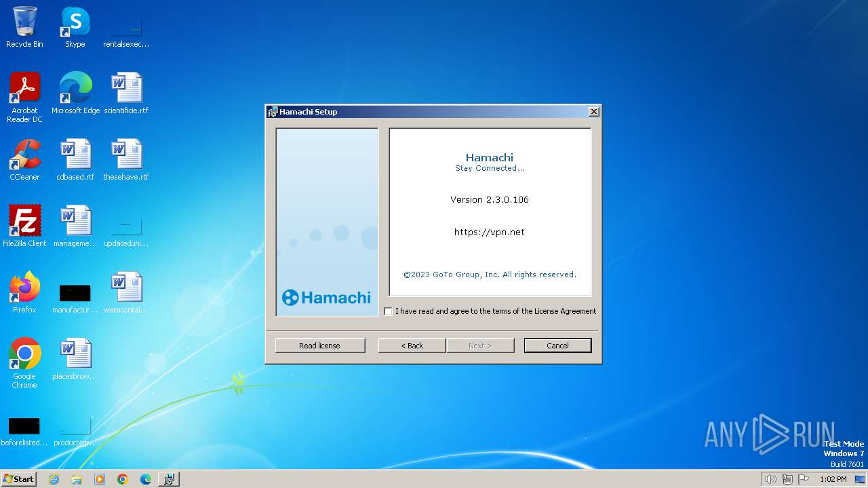
Task: Click the Read license button
Action: (x=320, y=346)
